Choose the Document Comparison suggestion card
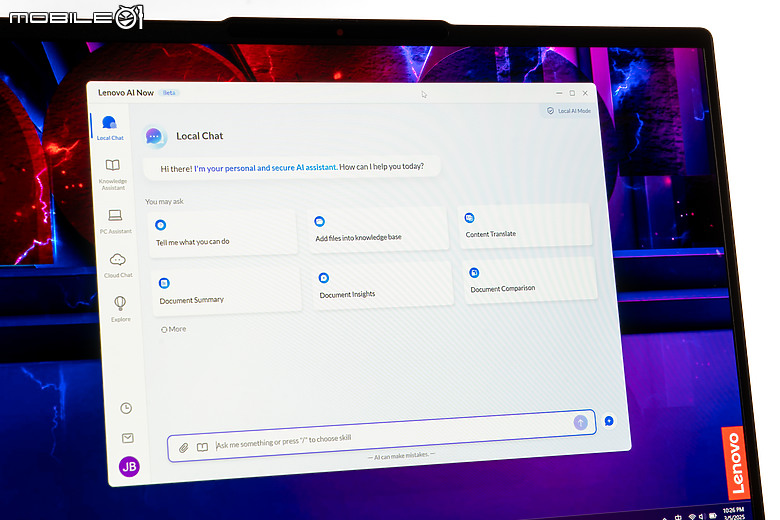Image resolution: width=780 pixels, height=520 pixels. coord(530,280)
